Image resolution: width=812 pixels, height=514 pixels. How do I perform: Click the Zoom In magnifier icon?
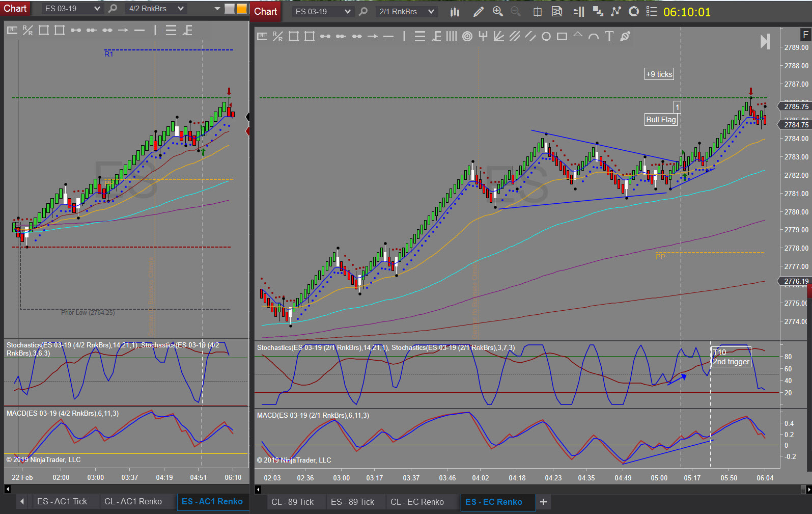(498, 12)
